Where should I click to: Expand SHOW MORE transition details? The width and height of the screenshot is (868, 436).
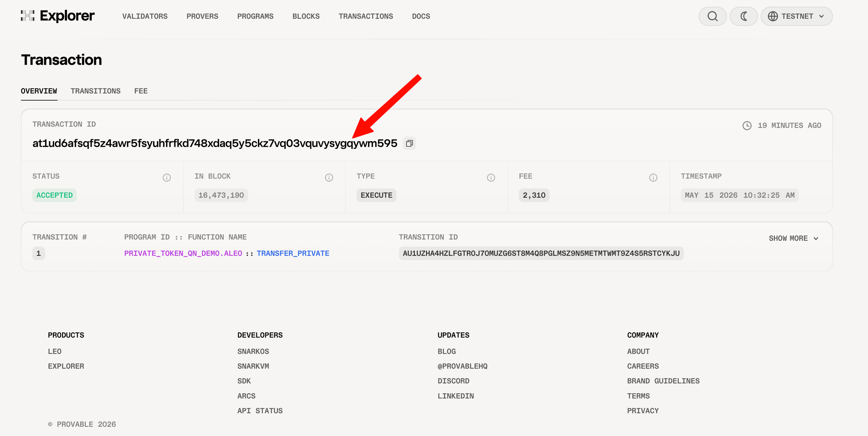click(794, 238)
